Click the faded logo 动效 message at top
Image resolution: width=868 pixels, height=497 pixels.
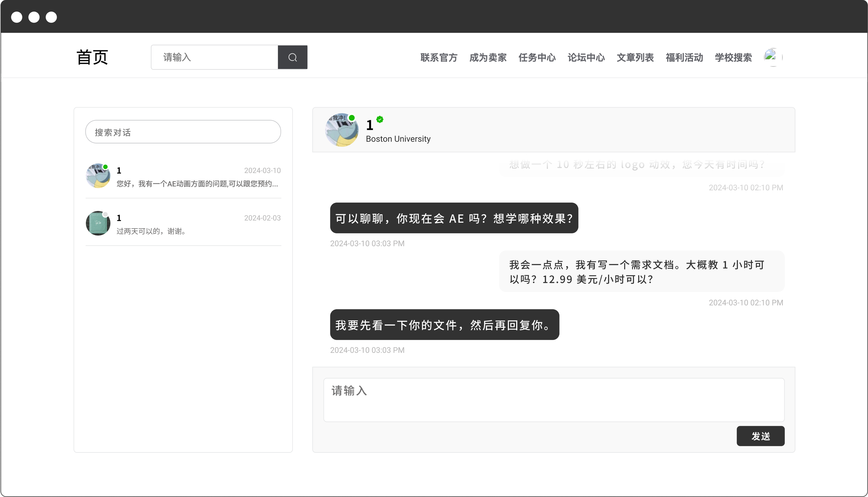click(642, 165)
